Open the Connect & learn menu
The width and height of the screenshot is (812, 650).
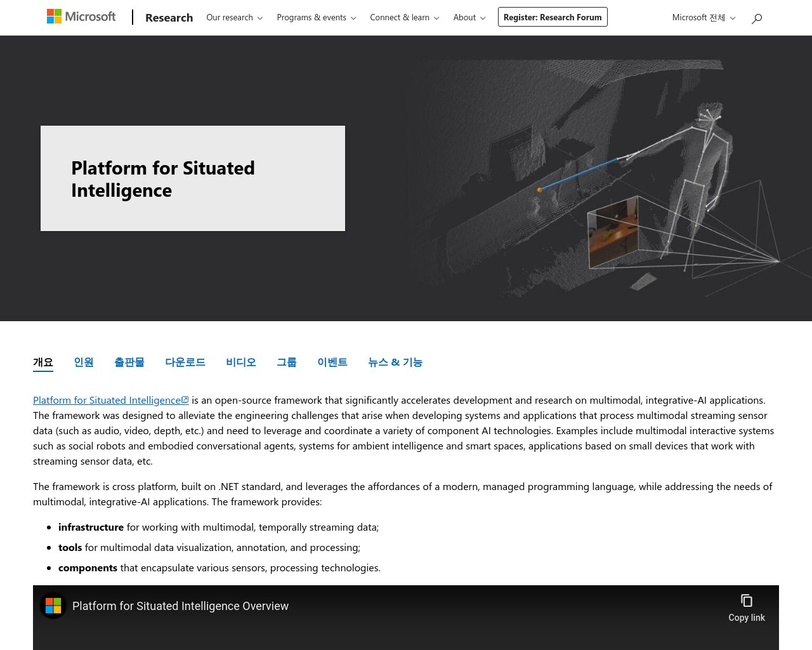404,18
